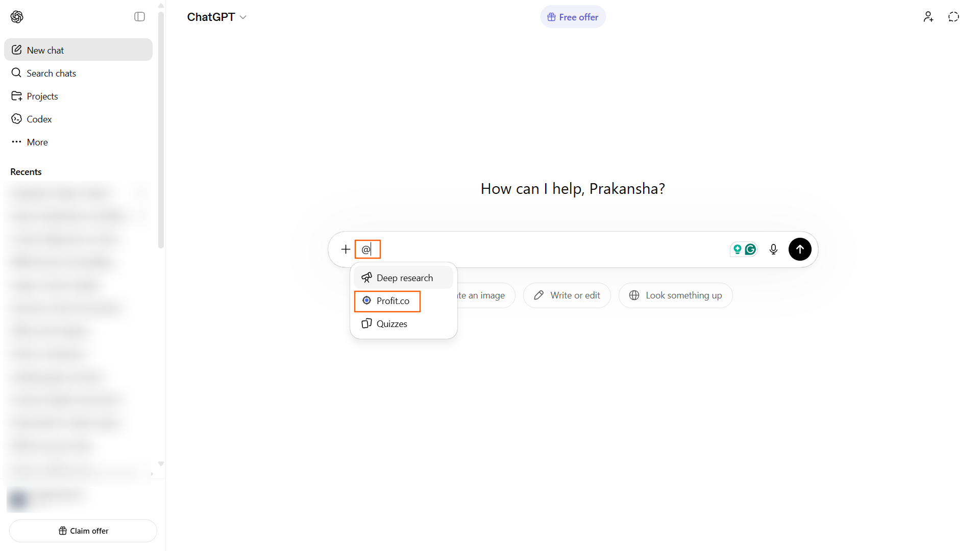980x551 pixels.
Task: Click the black send arrow button
Action: coord(800,249)
